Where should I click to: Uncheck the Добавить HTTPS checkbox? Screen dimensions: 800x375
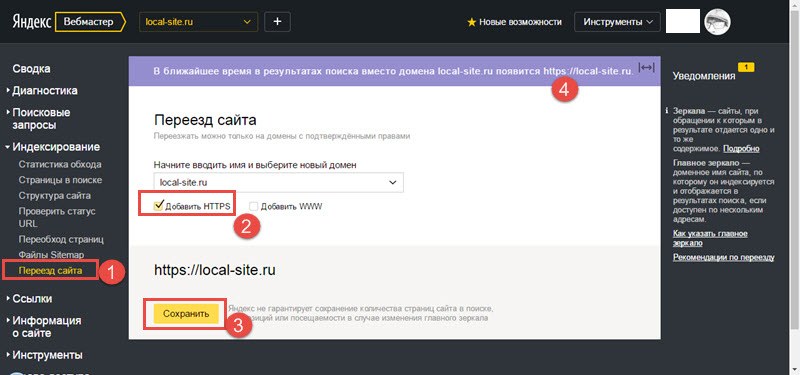[158, 206]
